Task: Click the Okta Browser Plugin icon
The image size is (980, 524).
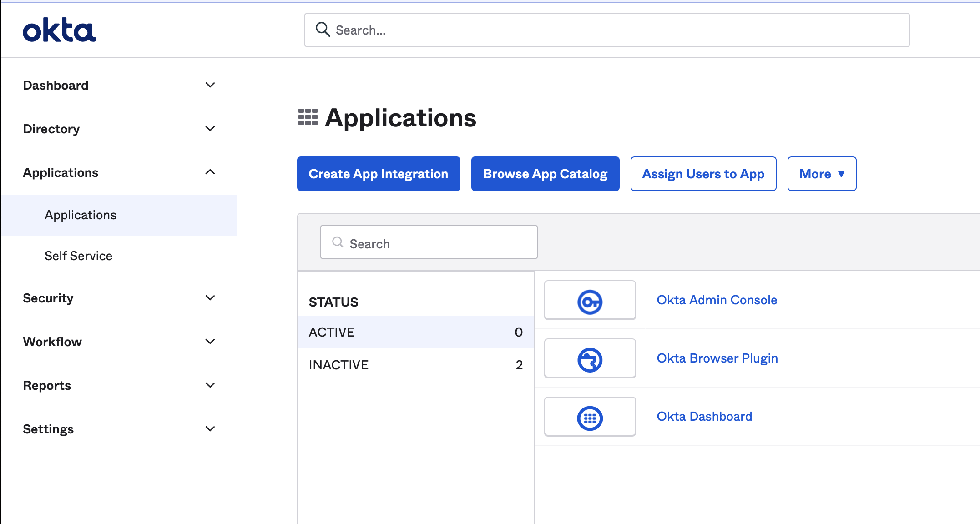Action: tap(590, 360)
